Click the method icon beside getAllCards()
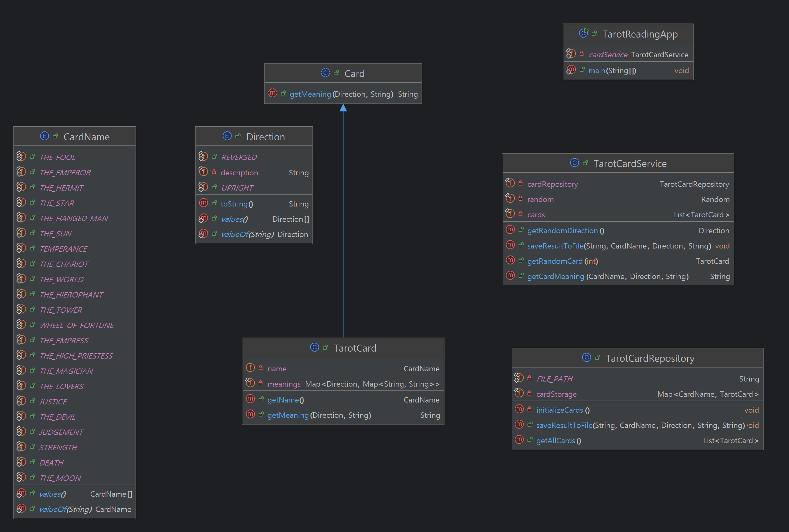789x532 pixels. (x=519, y=440)
